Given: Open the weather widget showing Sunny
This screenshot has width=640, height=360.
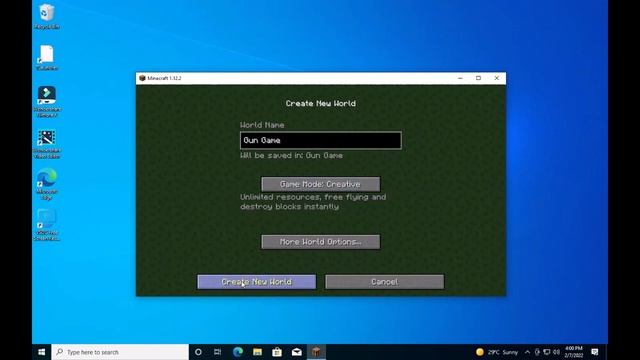Looking at the screenshot, I should 497,352.
